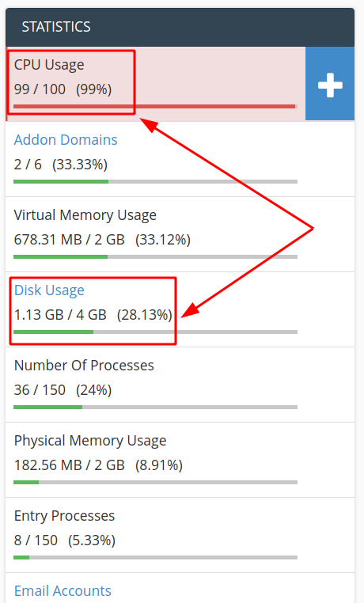Click the Virtual Memory Usage progress bar
The image size is (364, 603).
click(x=155, y=257)
